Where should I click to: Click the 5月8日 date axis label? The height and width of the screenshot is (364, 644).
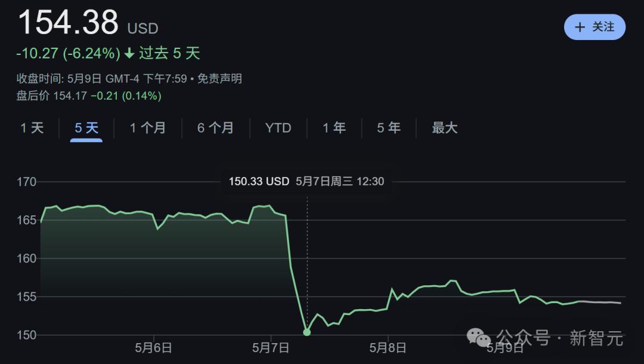pyautogui.click(x=388, y=348)
